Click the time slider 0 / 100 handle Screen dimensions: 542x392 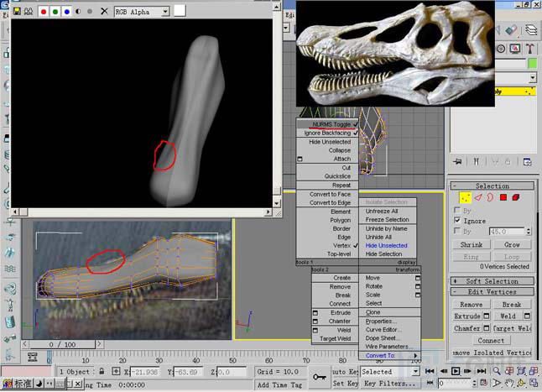pyautogui.click(x=62, y=344)
